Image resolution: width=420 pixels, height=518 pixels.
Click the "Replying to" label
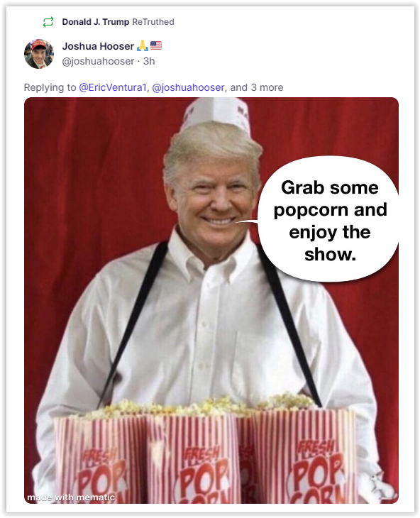(50, 87)
